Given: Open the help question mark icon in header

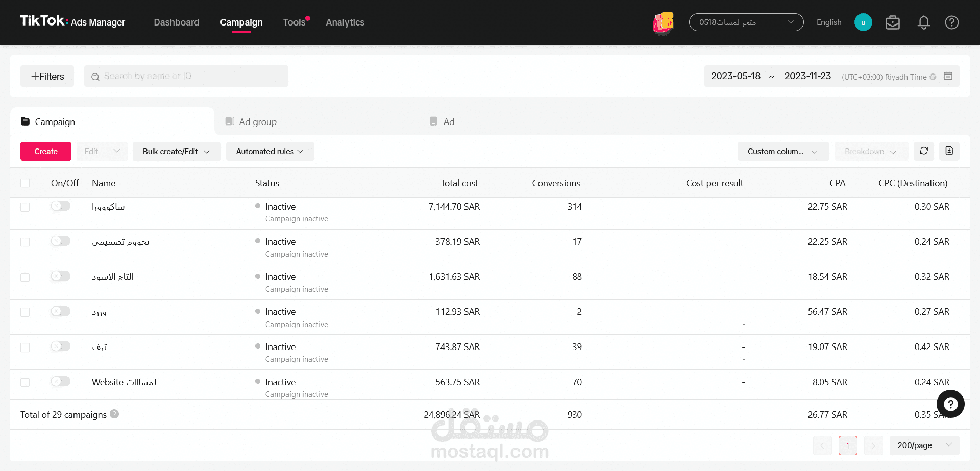Looking at the screenshot, I should pyautogui.click(x=951, y=22).
